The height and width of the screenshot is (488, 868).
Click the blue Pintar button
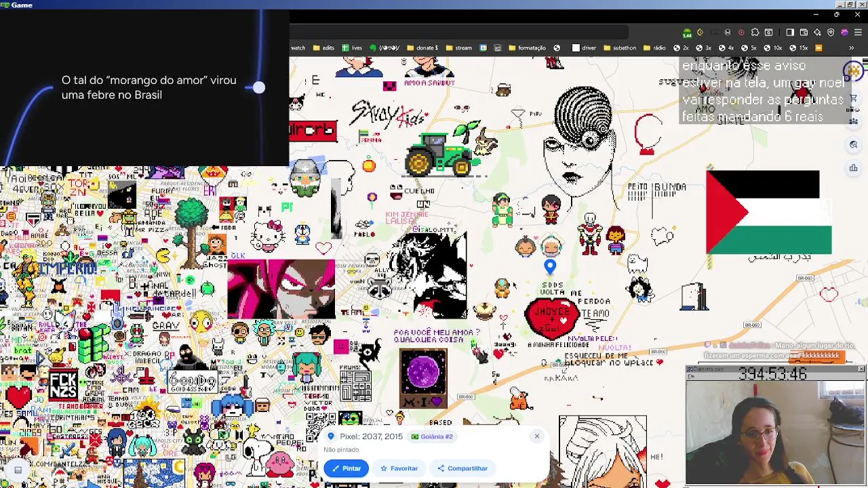coord(346,468)
